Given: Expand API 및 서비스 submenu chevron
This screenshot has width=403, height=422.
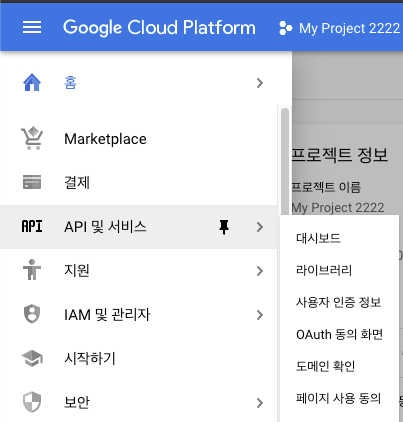Looking at the screenshot, I should 260,227.
